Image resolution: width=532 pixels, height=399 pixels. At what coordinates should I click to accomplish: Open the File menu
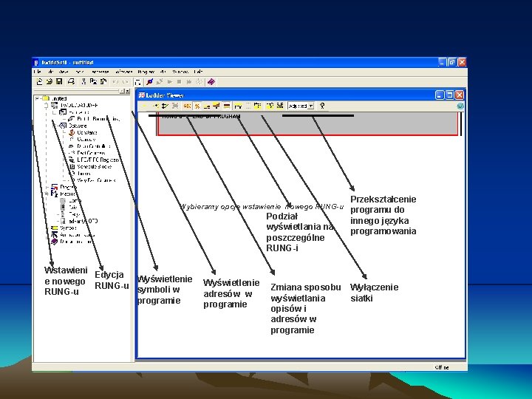click(38, 72)
